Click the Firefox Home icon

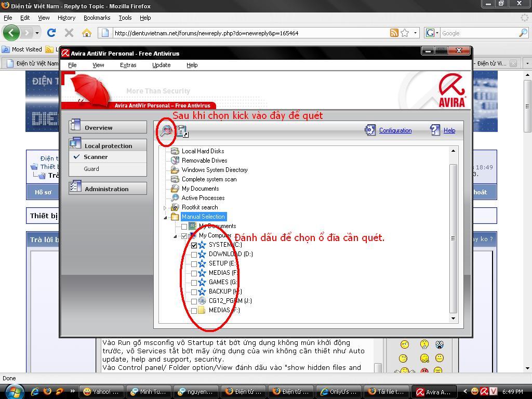(87, 33)
